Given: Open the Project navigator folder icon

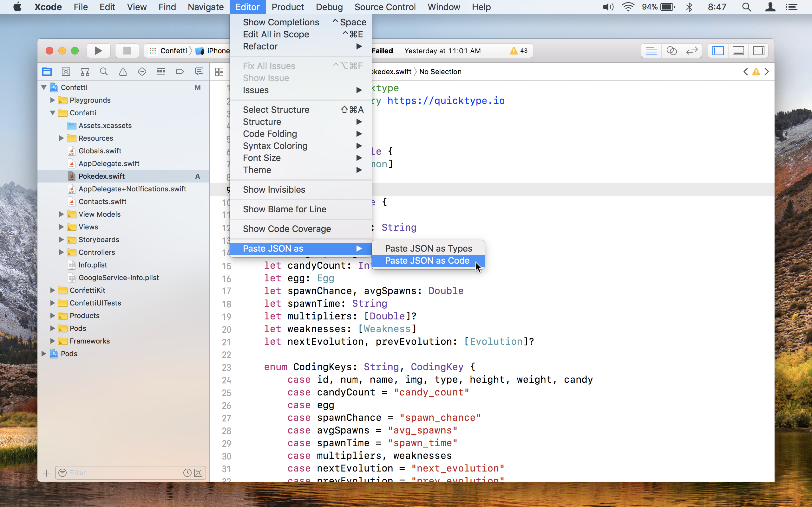Looking at the screenshot, I should pos(47,71).
